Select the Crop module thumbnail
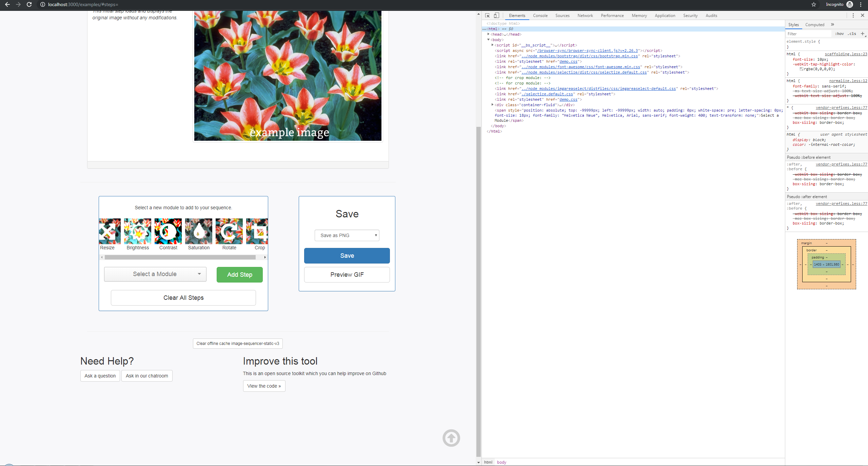This screenshot has width=868, height=466. click(x=257, y=231)
